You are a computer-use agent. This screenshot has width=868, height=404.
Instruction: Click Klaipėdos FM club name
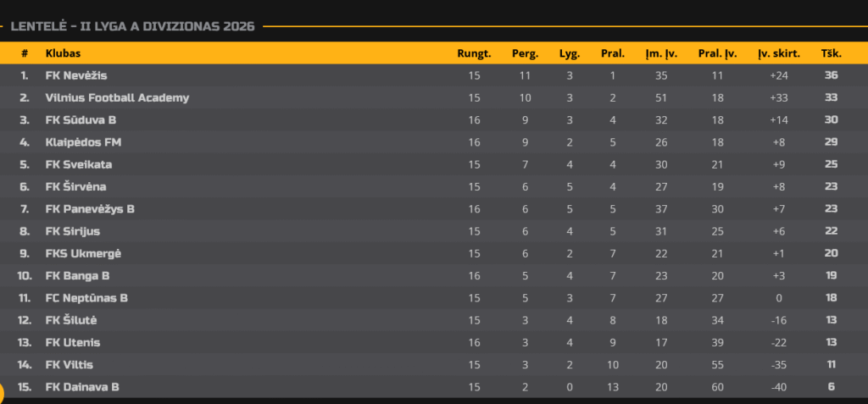click(84, 142)
